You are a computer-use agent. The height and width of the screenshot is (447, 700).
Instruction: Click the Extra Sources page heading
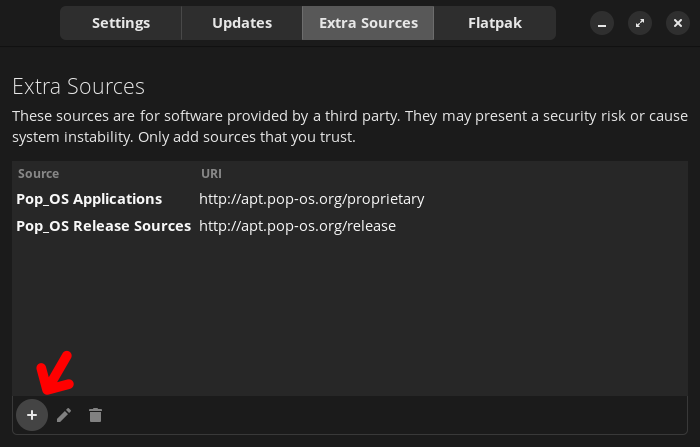[x=78, y=86]
